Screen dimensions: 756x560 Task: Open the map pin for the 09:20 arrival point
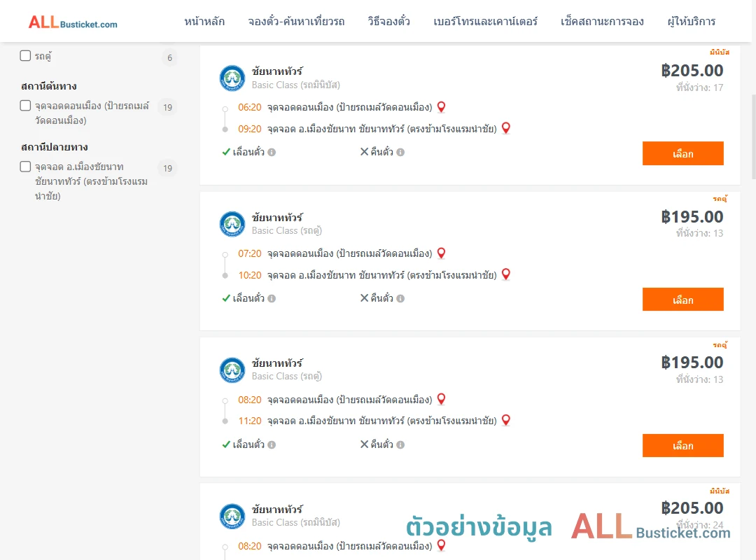point(506,128)
